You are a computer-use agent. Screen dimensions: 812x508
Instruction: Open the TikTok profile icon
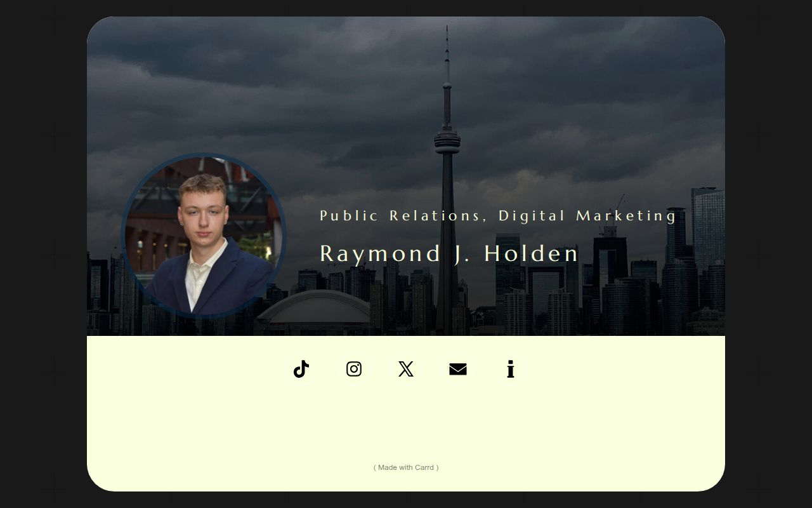click(301, 369)
